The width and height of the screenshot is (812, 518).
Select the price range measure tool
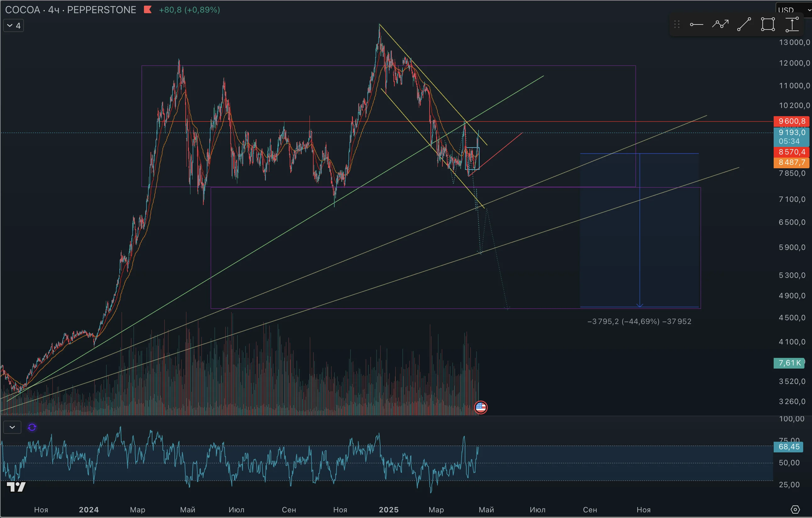[x=792, y=24]
